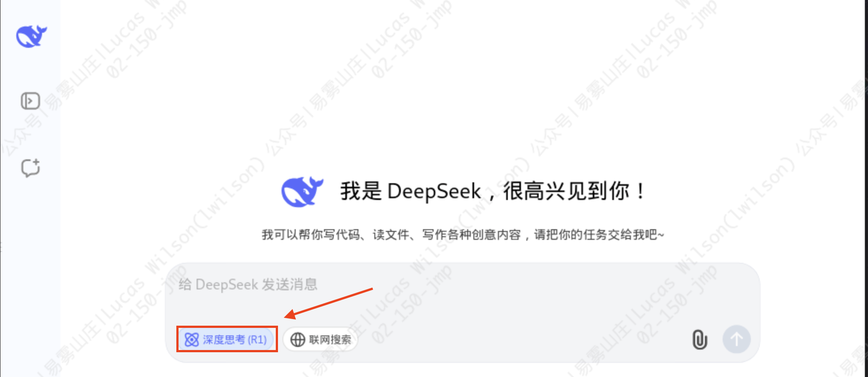
Task: Expand the sidebar with the panel icon
Action: pyautogui.click(x=30, y=101)
